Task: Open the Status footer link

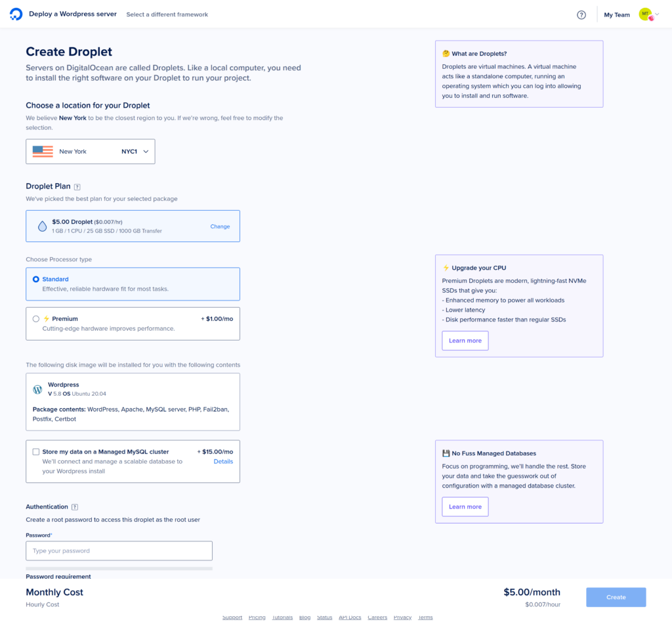Action: pos(324,618)
